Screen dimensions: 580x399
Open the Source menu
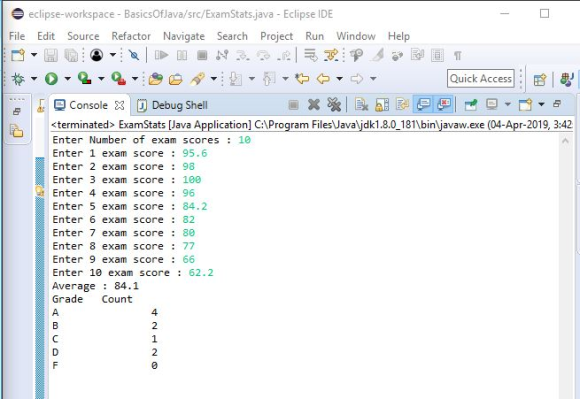click(x=83, y=36)
